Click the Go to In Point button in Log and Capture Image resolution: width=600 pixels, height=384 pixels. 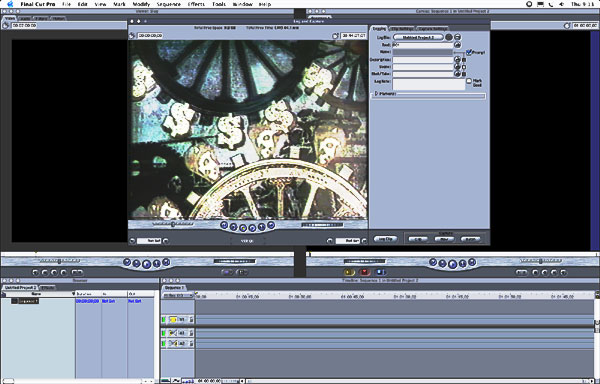pyautogui.click(x=132, y=241)
